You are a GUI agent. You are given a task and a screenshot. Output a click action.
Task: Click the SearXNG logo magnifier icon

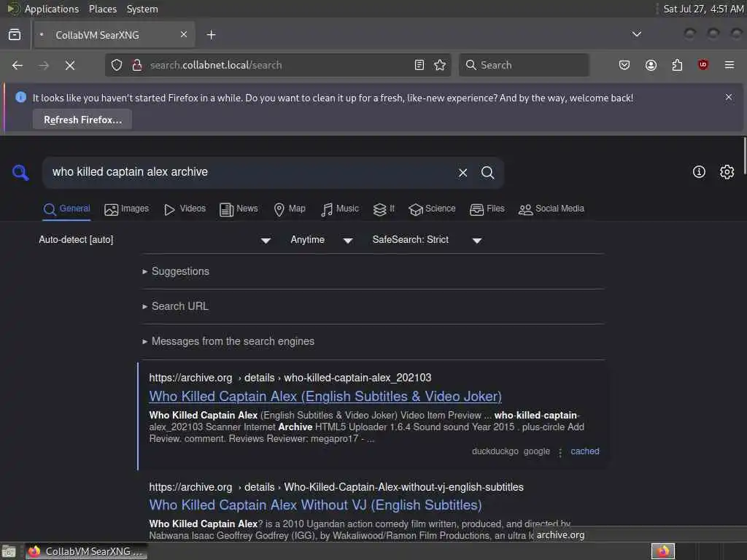(x=20, y=172)
